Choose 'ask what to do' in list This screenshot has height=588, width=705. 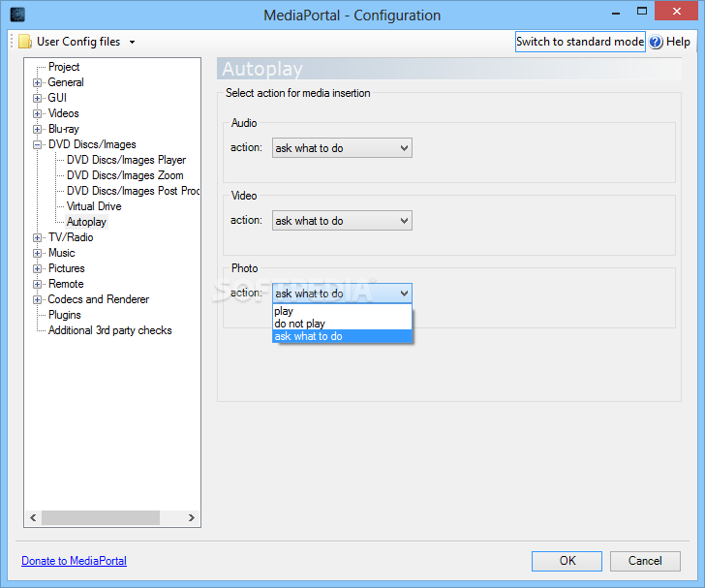point(342,336)
